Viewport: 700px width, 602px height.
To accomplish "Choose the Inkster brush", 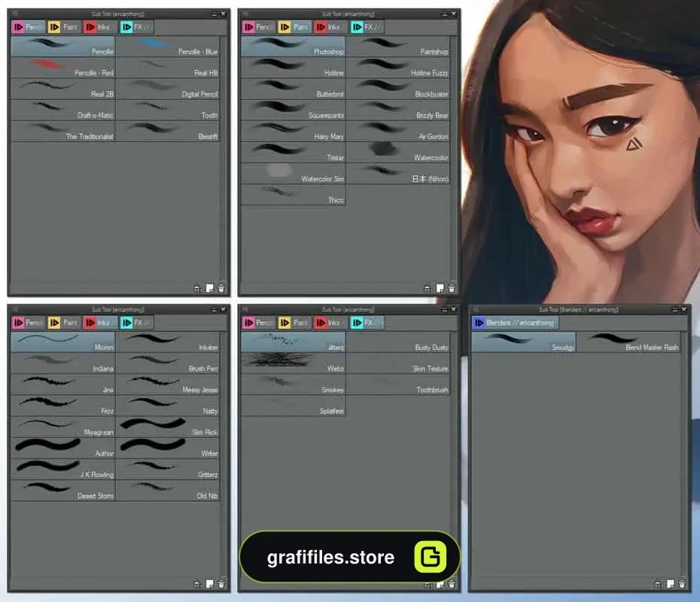I will click(x=168, y=342).
